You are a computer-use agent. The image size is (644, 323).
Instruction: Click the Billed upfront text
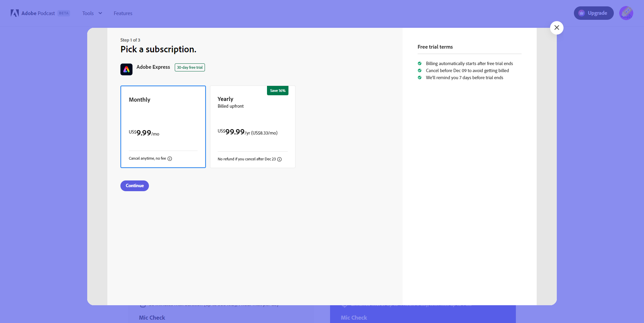(230, 106)
